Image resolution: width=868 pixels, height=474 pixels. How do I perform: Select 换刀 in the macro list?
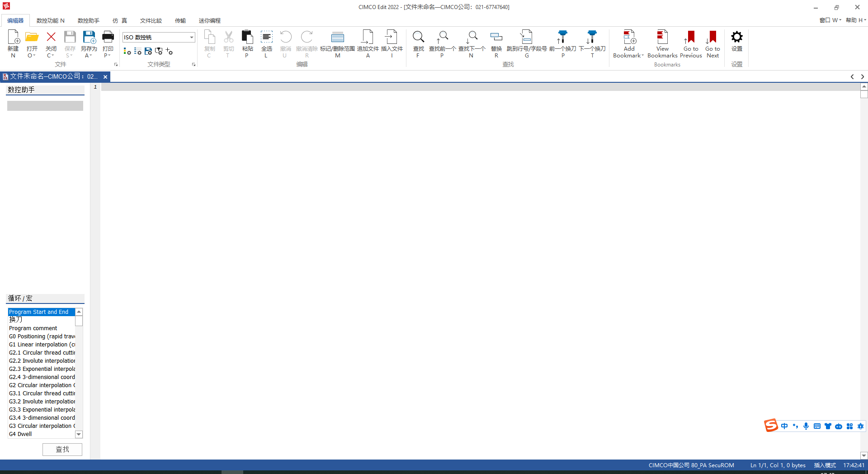coord(41,320)
